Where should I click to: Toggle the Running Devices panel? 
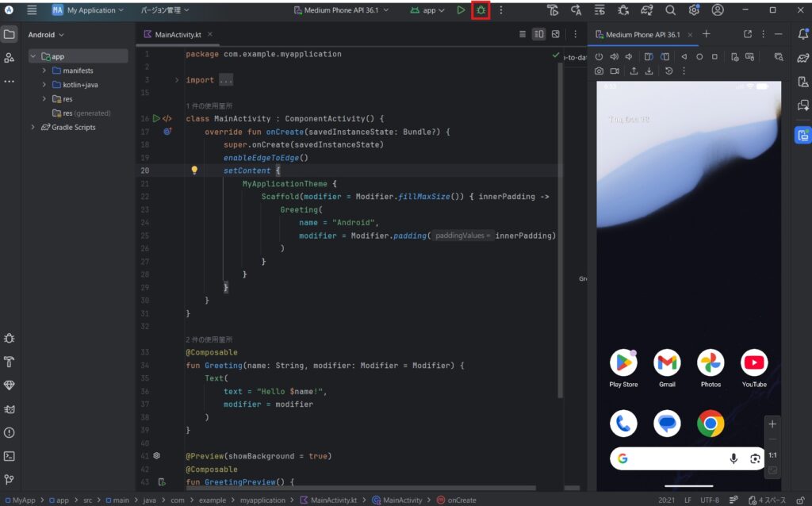click(802, 135)
